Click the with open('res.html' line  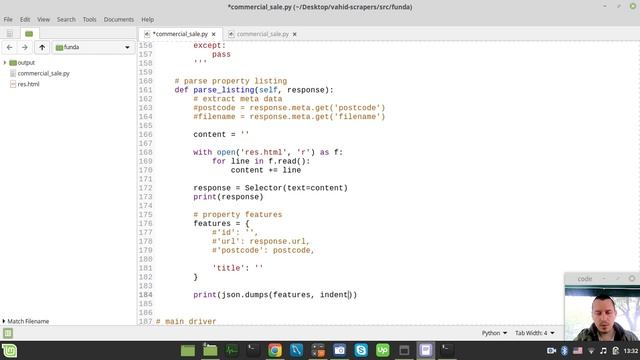[268, 152]
